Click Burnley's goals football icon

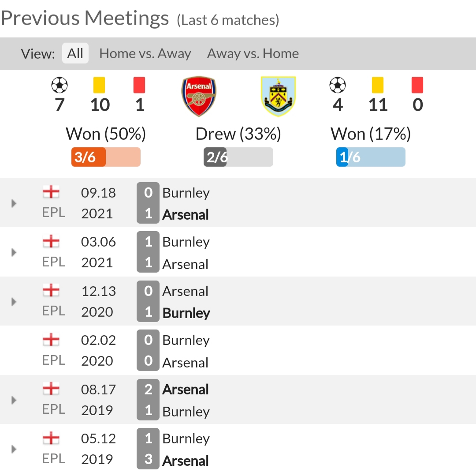pyautogui.click(x=338, y=85)
